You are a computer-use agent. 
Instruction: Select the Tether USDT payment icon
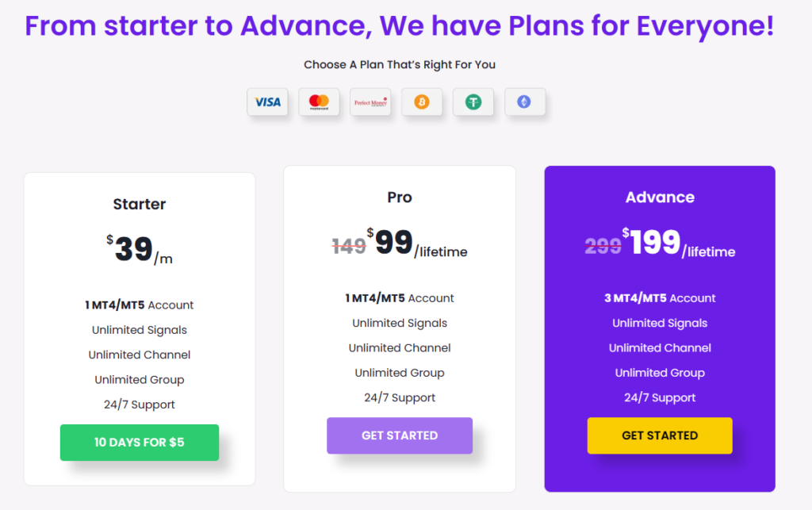pyautogui.click(x=473, y=102)
